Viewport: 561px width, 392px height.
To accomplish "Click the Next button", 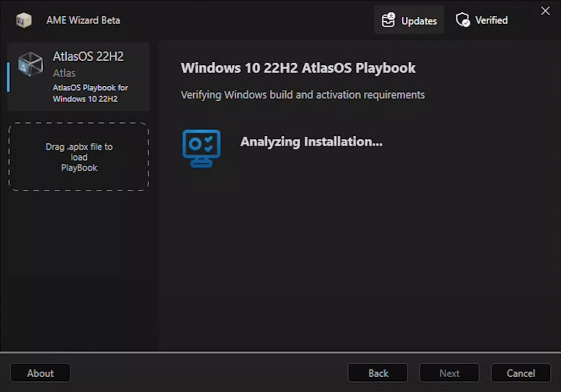I will (449, 373).
